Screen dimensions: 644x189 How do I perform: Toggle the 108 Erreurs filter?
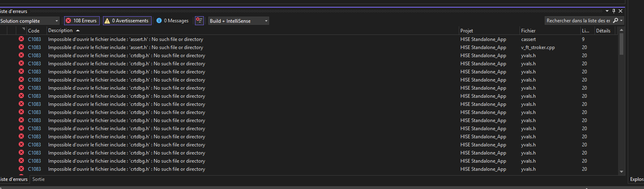coord(81,21)
